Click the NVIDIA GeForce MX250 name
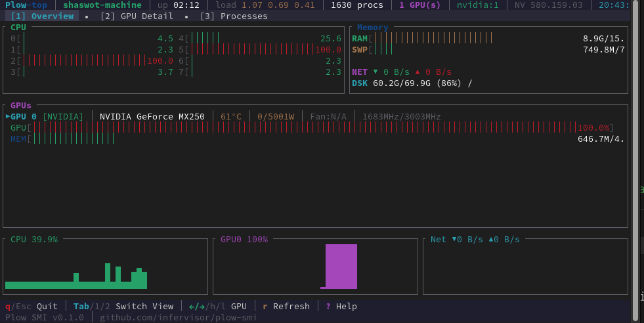The image size is (644, 323). pyautogui.click(x=152, y=117)
